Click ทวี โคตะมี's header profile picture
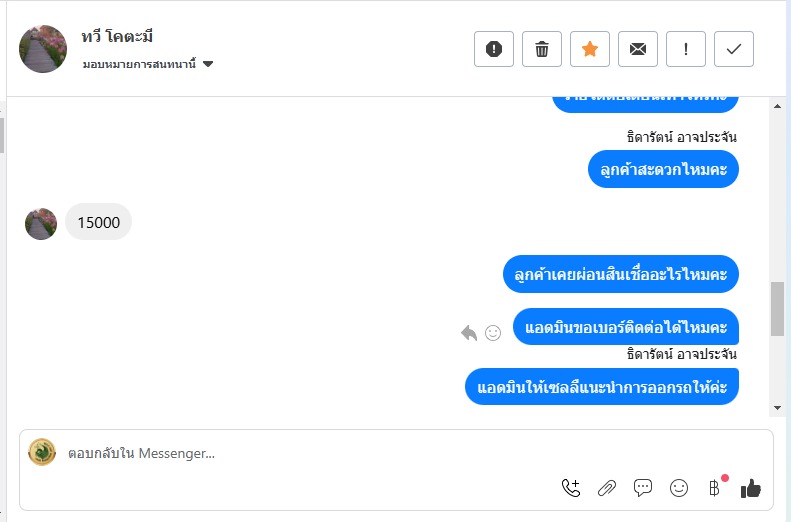Viewport: 791px width, 522px height. [x=44, y=49]
